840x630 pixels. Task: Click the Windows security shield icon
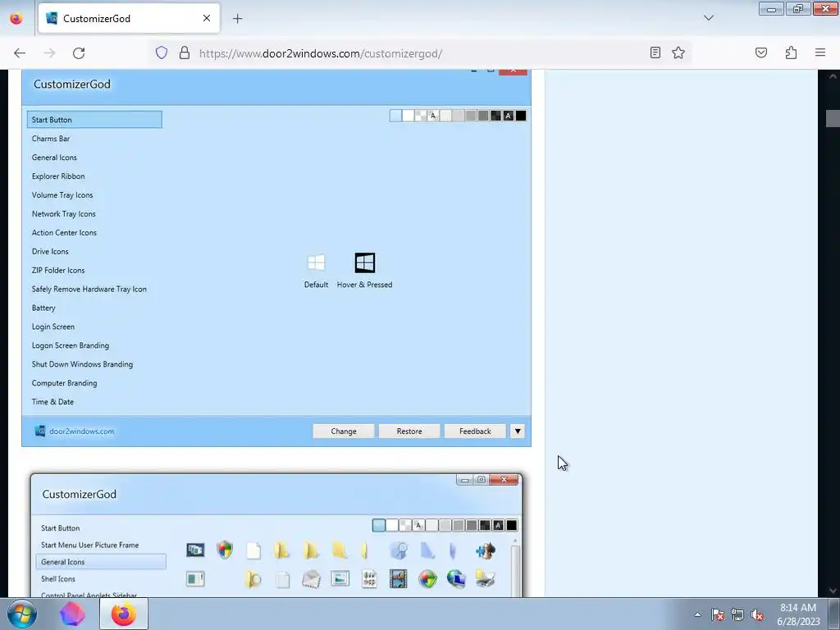click(x=225, y=550)
